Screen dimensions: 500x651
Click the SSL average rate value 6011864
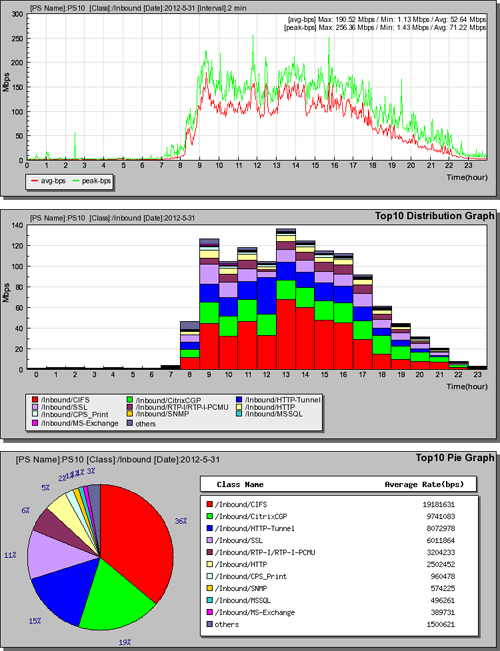[441, 541]
